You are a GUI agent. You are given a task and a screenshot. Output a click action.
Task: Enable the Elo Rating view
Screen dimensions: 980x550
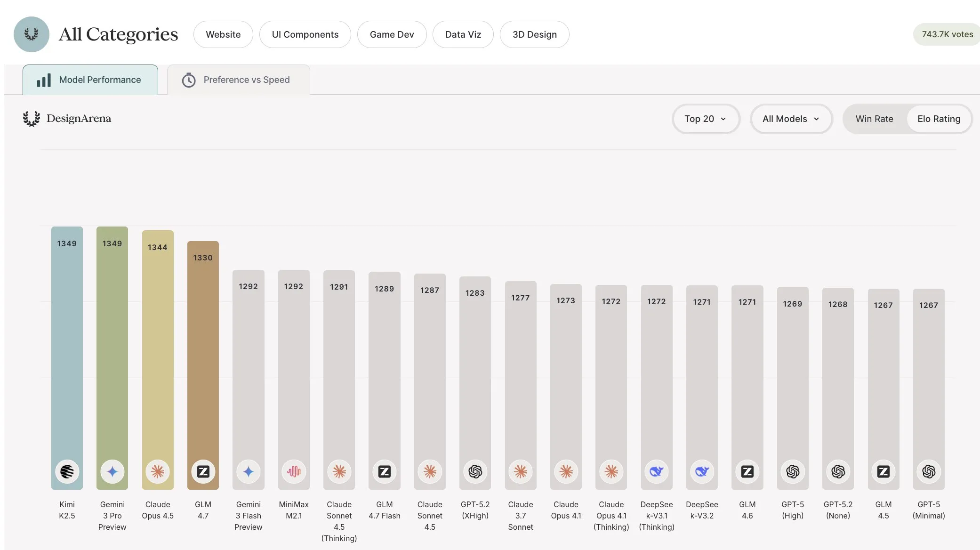tap(939, 119)
